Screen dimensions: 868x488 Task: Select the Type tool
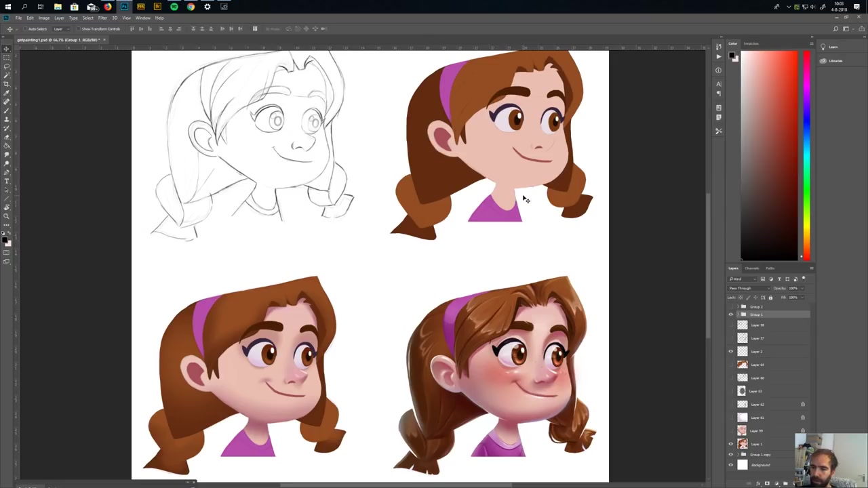coord(6,180)
